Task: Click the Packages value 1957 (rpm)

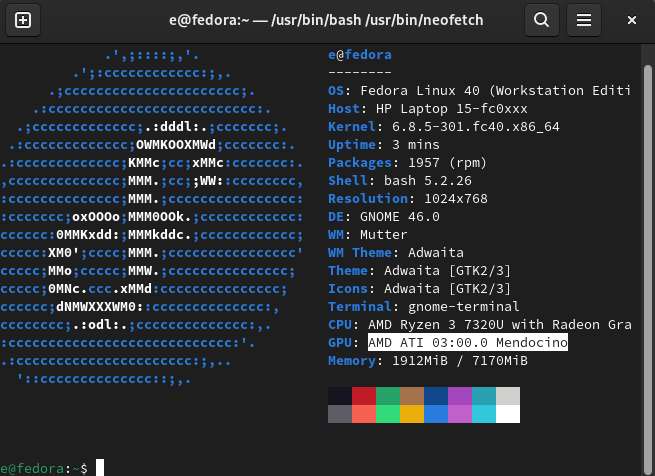Action: pyautogui.click(x=447, y=163)
